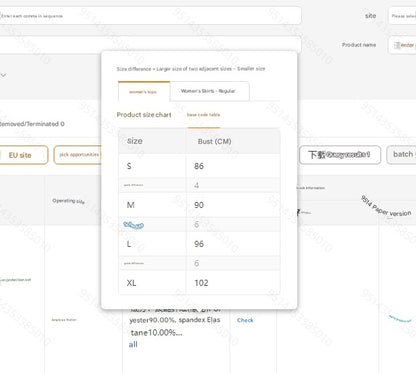The height and width of the screenshot is (373, 416).
Task: Expand the collapsed section chevron at left
Action: tap(3, 75)
